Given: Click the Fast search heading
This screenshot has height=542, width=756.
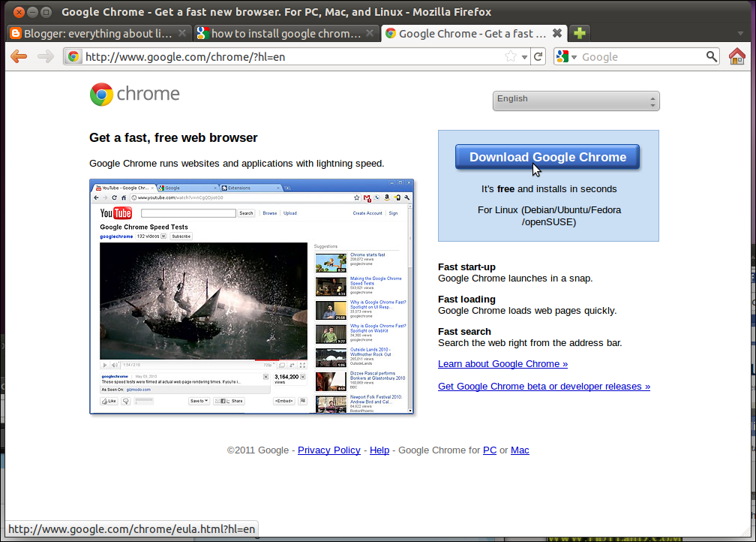Looking at the screenshot, I should click(x=464, y=332).
